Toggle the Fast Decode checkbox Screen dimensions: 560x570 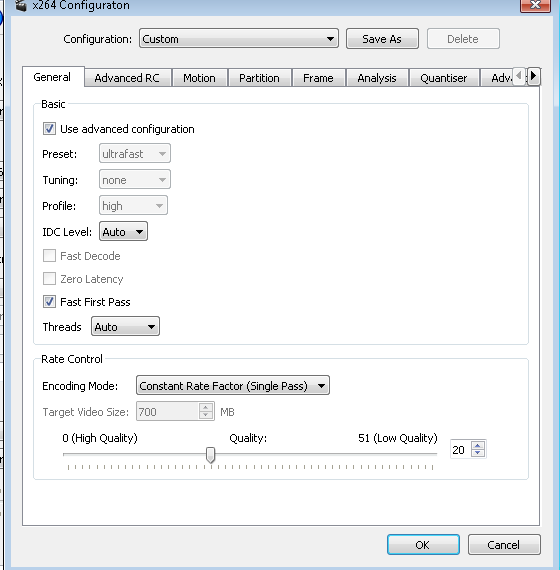(49, 256)
